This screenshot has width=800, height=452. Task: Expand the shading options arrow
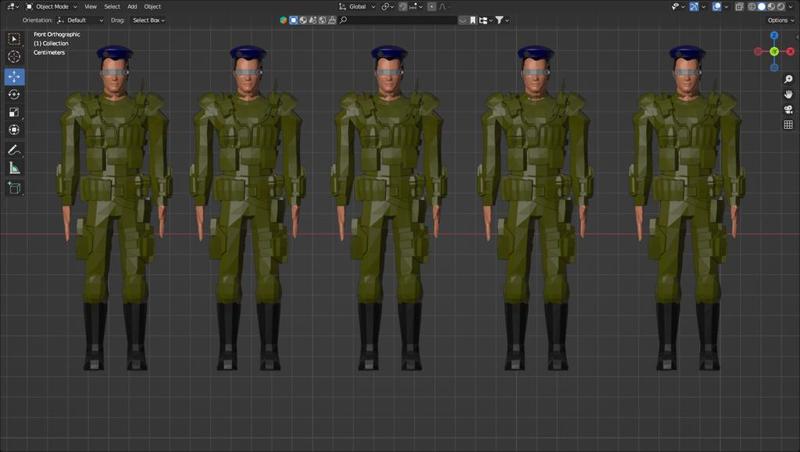[790, 7]
